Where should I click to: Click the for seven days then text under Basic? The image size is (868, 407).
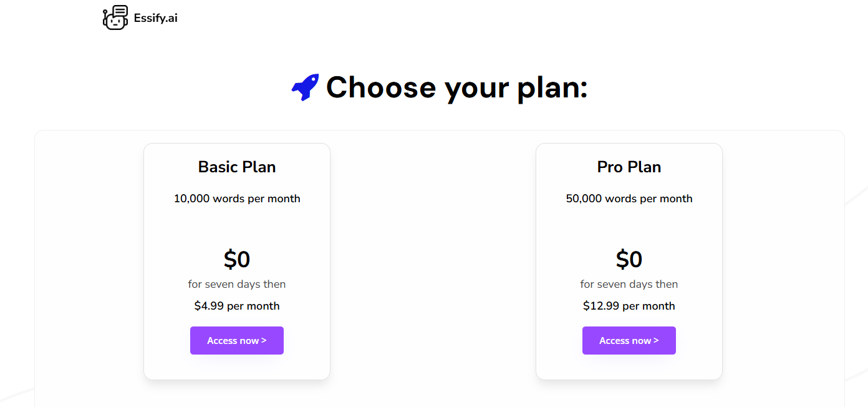(x=237, y=284)
